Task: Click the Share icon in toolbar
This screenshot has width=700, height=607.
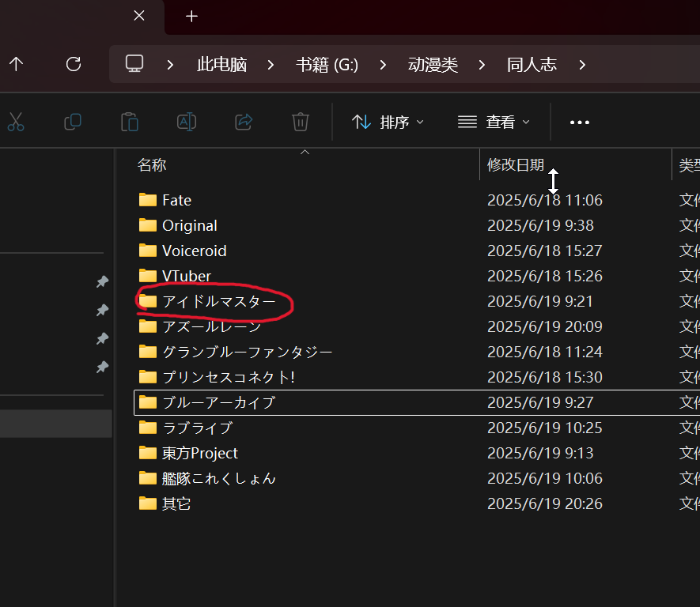Action: [x=244, y=122]
